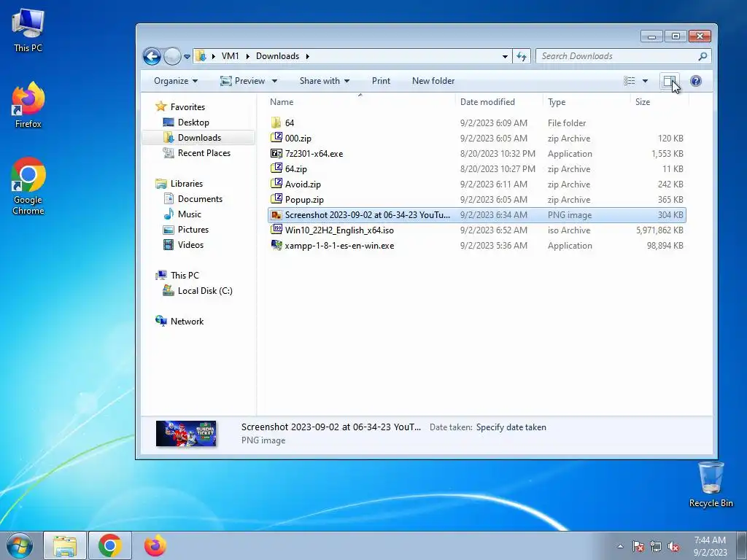This screenshot has height=560, width=747.
Task: Click Chrome taskbar icon
Action: (x=109, y=545)
